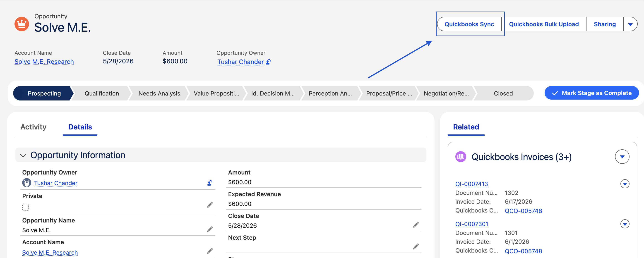Edit the Private field pencil icon
Screen dimensions: 644x258
pos(210,205)
